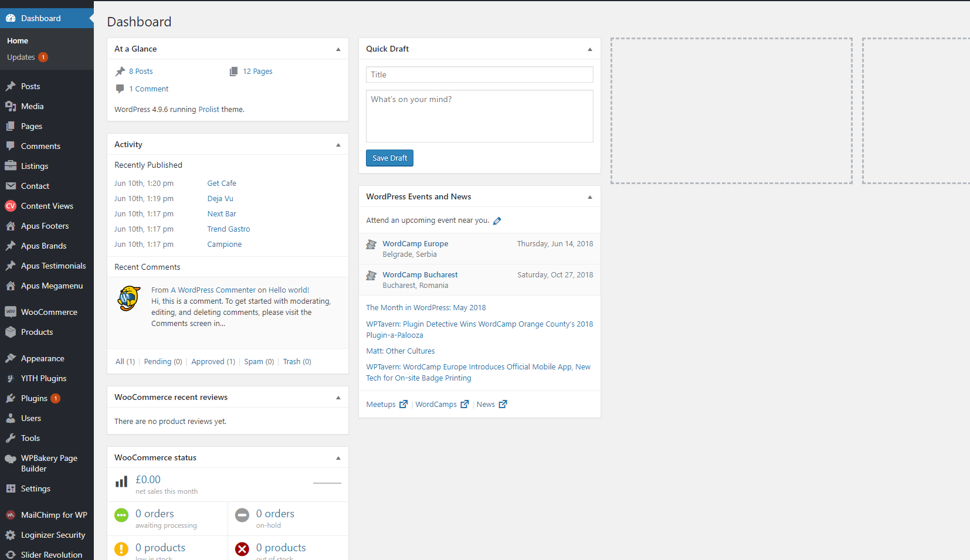Open the WordCamps external link
Viewport: 970px width, 560px height.
pos(442,405)
